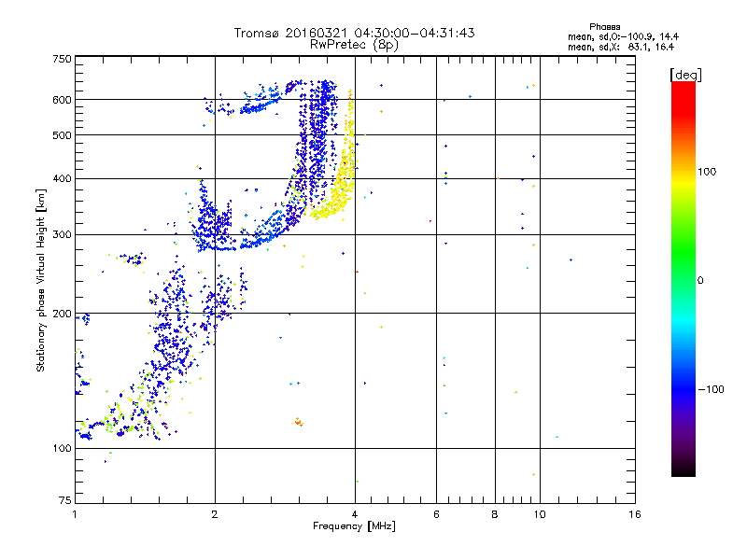
Task: Click the x-axis tick label '2'
Action: (215, 514)
